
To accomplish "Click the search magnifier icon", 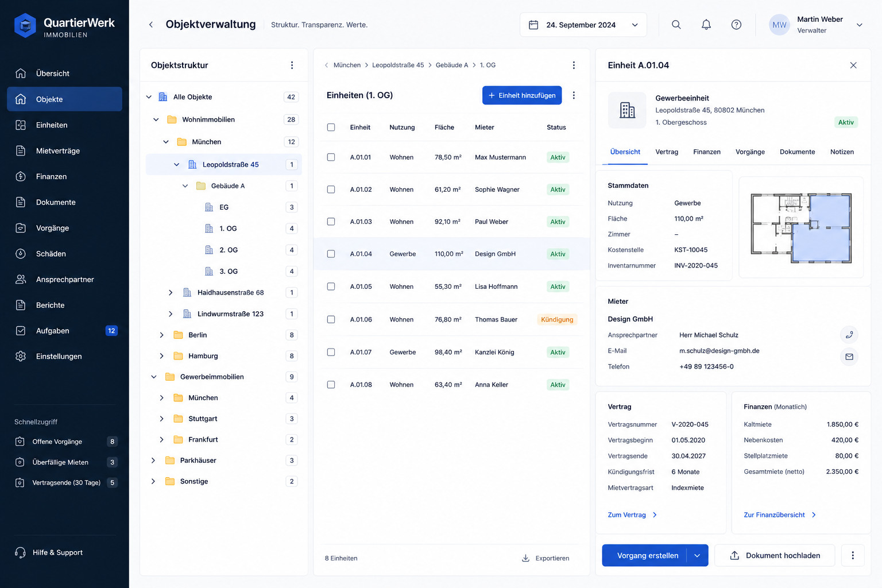I will (x=676, y=25).
